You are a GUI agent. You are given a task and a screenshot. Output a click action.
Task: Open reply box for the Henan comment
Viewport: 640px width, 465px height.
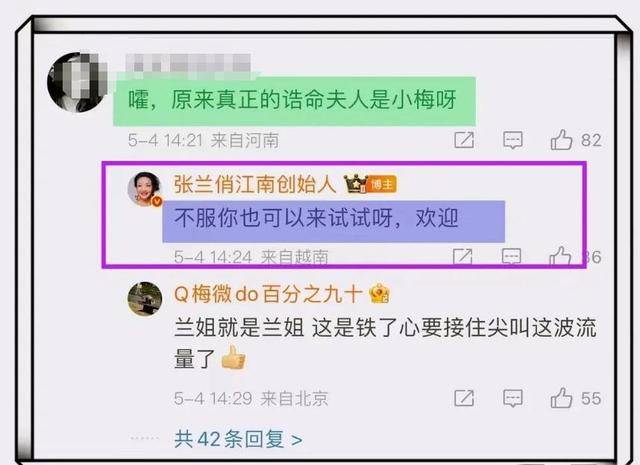pos(513,140)
